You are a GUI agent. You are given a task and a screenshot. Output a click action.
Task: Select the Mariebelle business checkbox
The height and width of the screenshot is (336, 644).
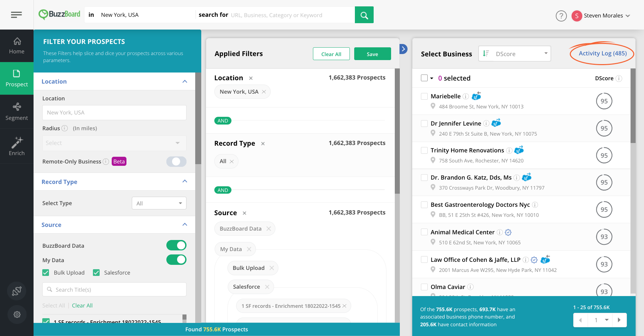(x=424, y=96)
